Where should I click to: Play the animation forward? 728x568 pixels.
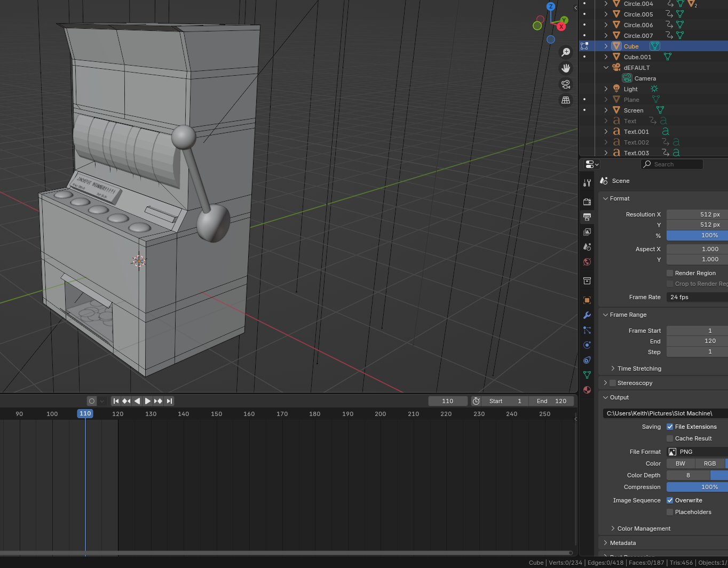(148, 401)
